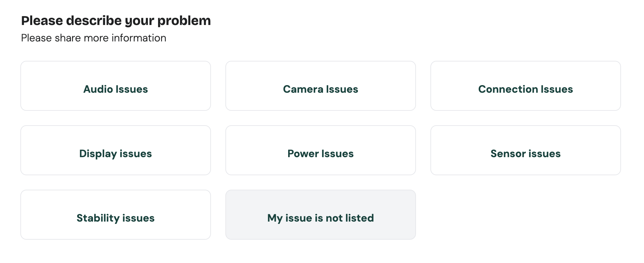
Task: Choose Camera Issues as your problem
Action: 320,86
